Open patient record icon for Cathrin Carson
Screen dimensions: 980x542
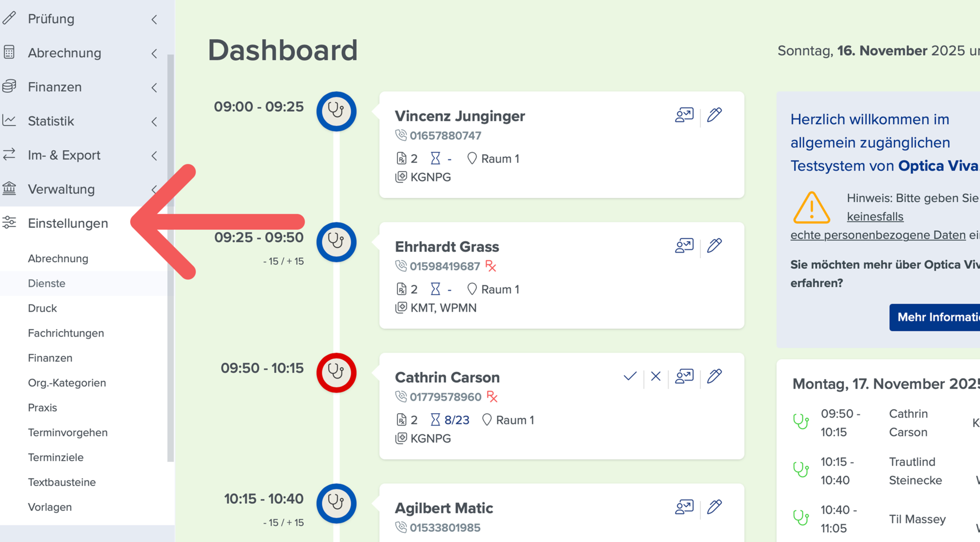[684, 376]
